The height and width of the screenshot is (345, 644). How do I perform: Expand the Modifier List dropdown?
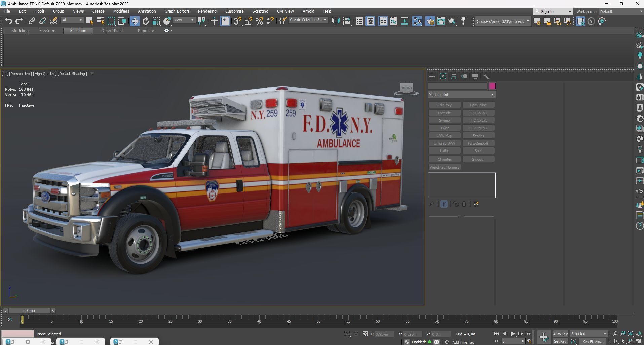pos(461,95)
